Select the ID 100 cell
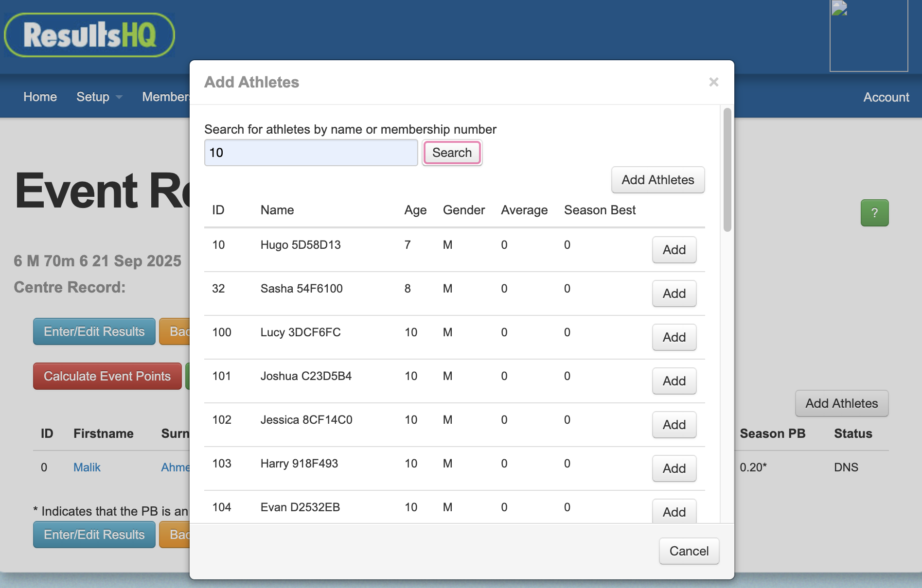The height and width of the screenshot is (588, 922). pos(222,332)
